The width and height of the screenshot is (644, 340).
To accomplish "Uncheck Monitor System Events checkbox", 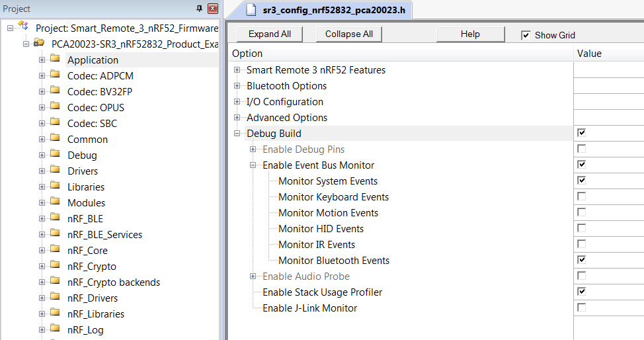I will pyautogui.click(x=581, y=180).
